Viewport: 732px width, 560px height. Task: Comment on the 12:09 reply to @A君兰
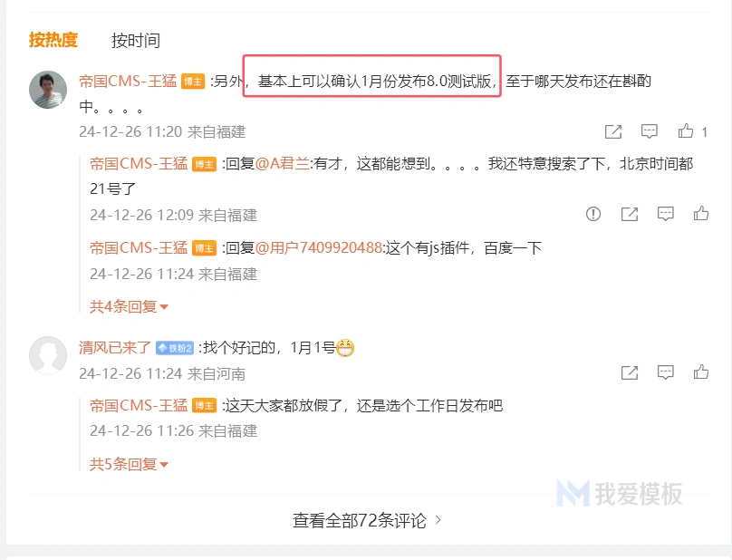(665, 214)
